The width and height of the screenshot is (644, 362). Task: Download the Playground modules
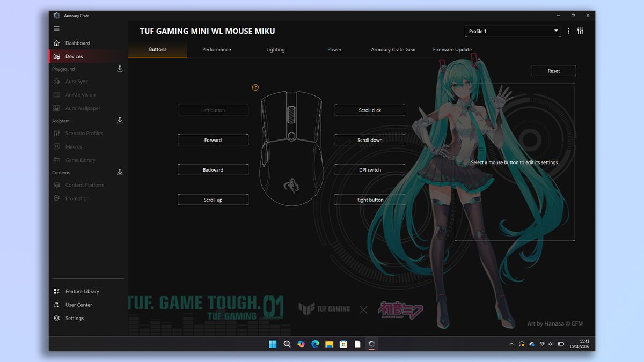(x=120, y=69)
